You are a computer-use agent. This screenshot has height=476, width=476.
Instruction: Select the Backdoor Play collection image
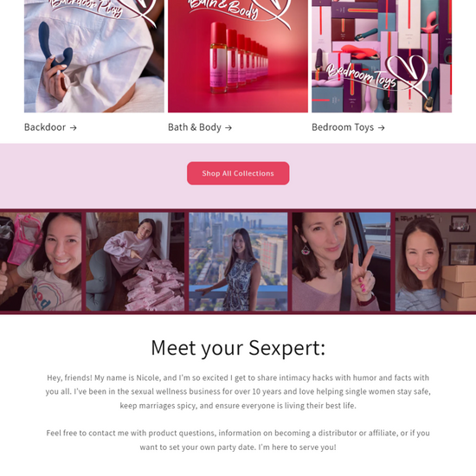tap(94, 56)
